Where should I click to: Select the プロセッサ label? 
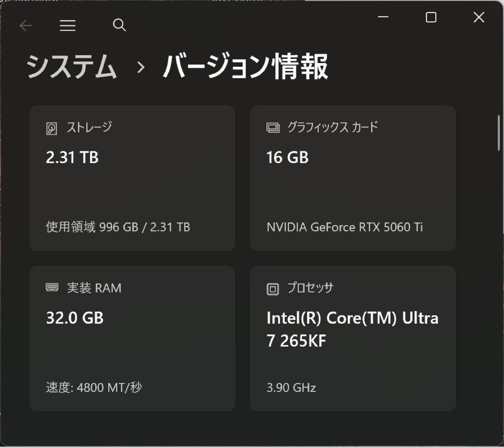coord(310,288)
